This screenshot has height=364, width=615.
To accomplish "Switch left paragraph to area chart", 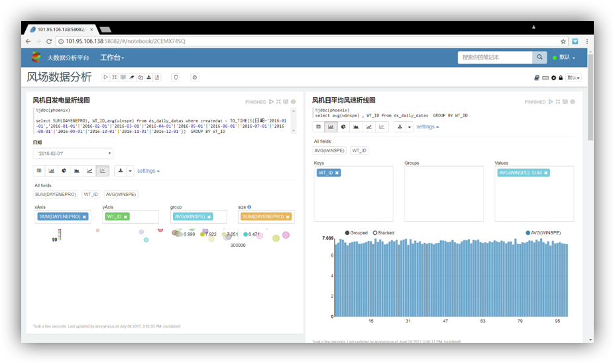I will click(77, 171).
